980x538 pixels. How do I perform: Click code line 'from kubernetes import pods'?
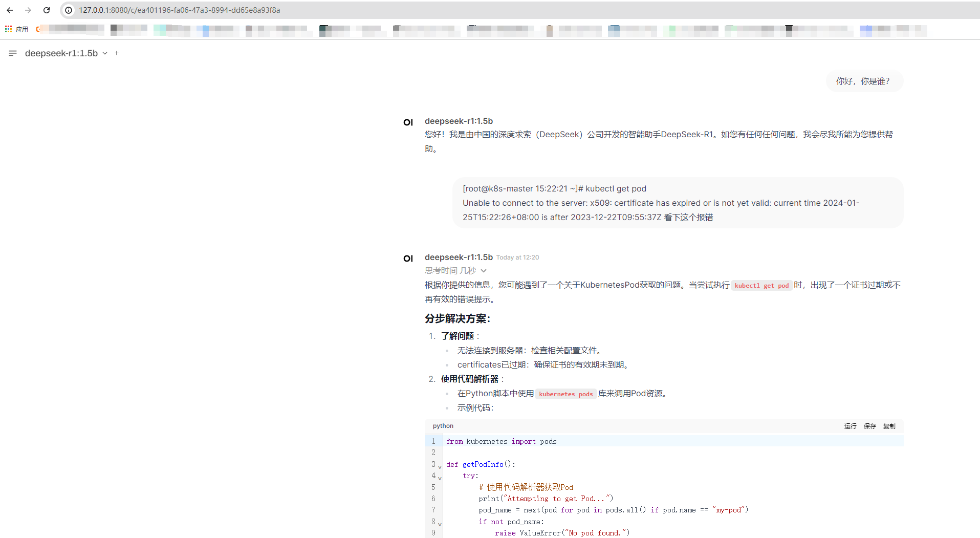501,441
